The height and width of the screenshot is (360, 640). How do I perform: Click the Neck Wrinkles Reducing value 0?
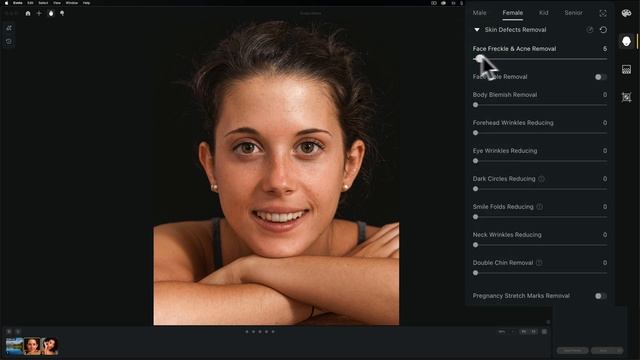coord(605,235)
